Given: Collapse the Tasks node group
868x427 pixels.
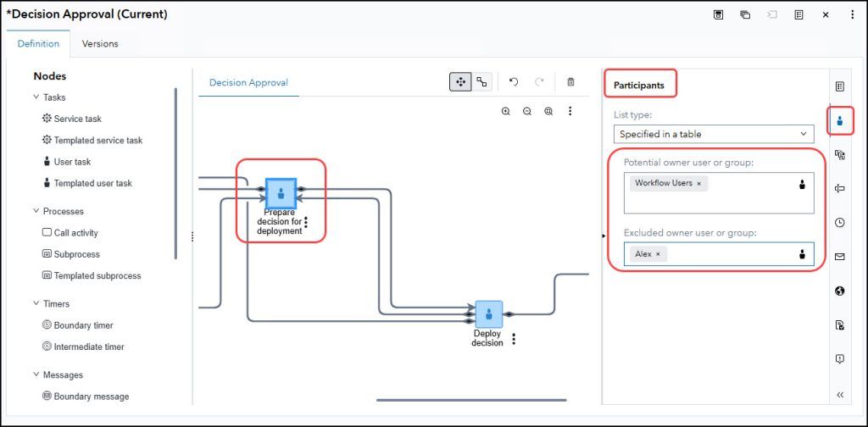Looking at the screenshot, I should (x=36, y=97).
